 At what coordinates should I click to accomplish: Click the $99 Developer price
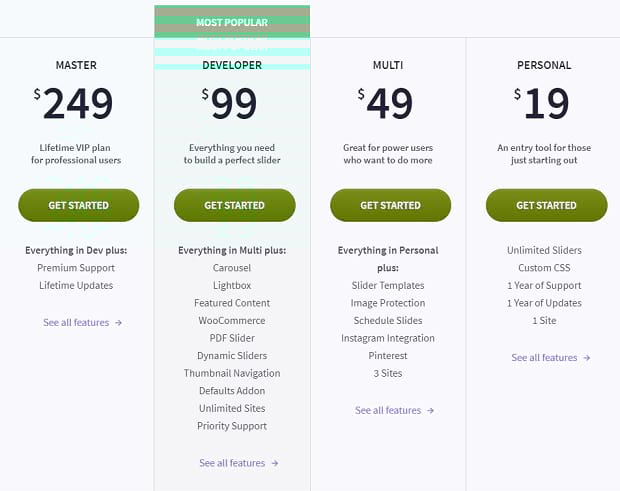(x=229, y=103)
